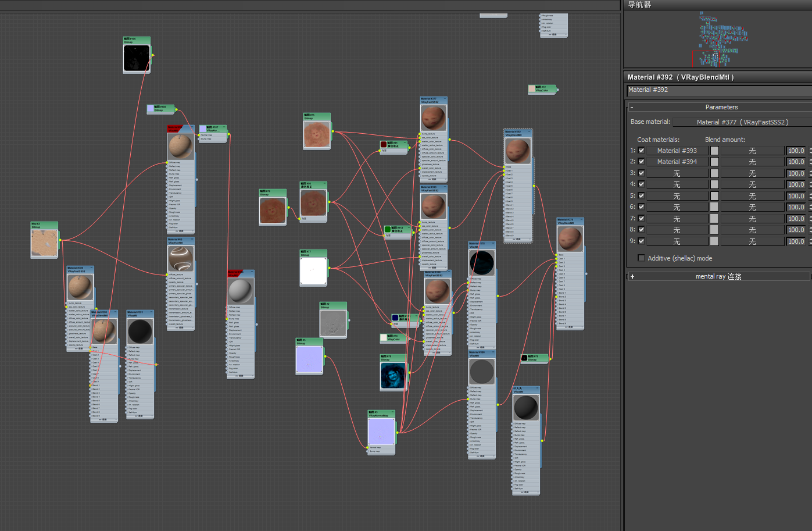Collapse the Material #377 node with its minus button
The height and width of the screenshot is (531, 812).
[445, 99]
